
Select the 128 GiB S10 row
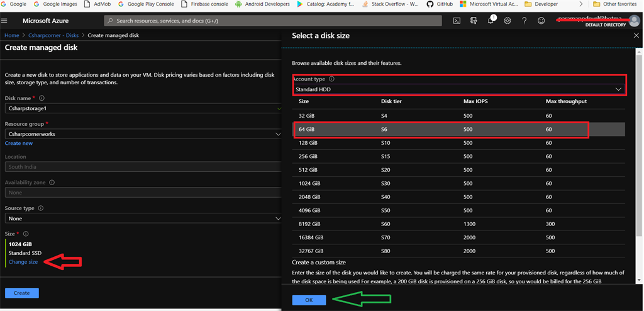(x=458, y=143)
